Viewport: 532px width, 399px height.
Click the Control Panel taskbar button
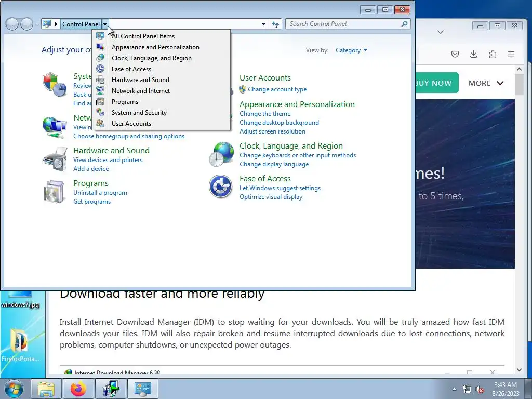click(142, 389)
